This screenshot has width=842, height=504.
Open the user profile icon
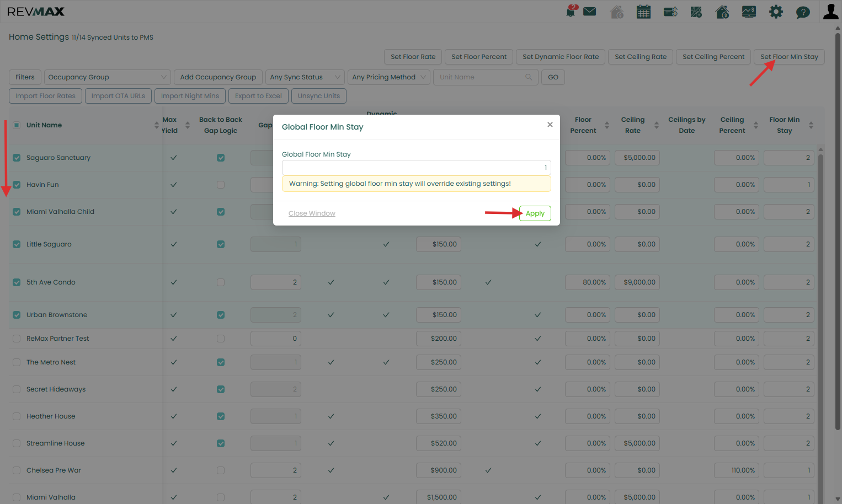coord(830,11)
